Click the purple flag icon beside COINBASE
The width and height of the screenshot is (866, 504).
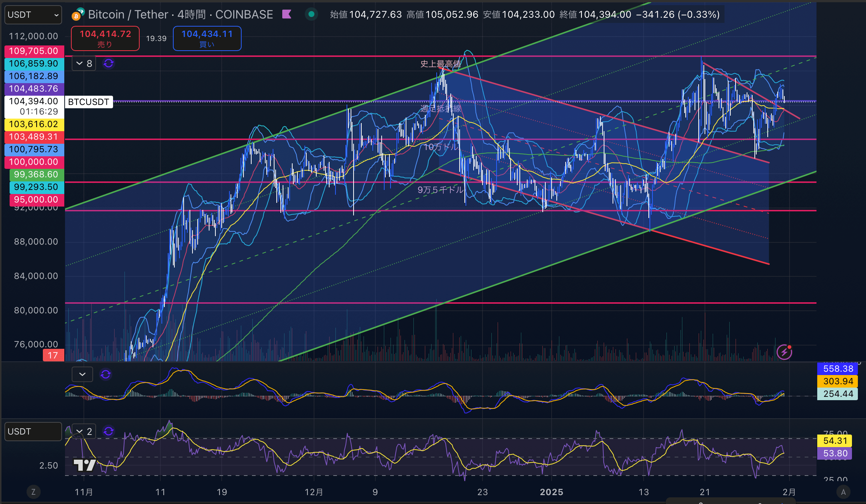(287, 14)
